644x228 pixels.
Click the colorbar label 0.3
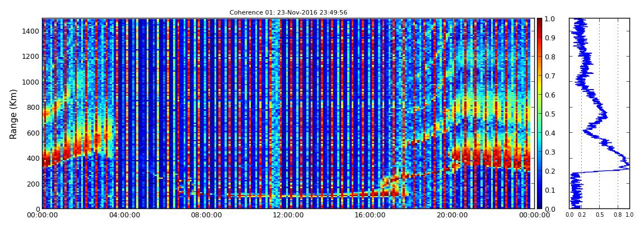551,152
